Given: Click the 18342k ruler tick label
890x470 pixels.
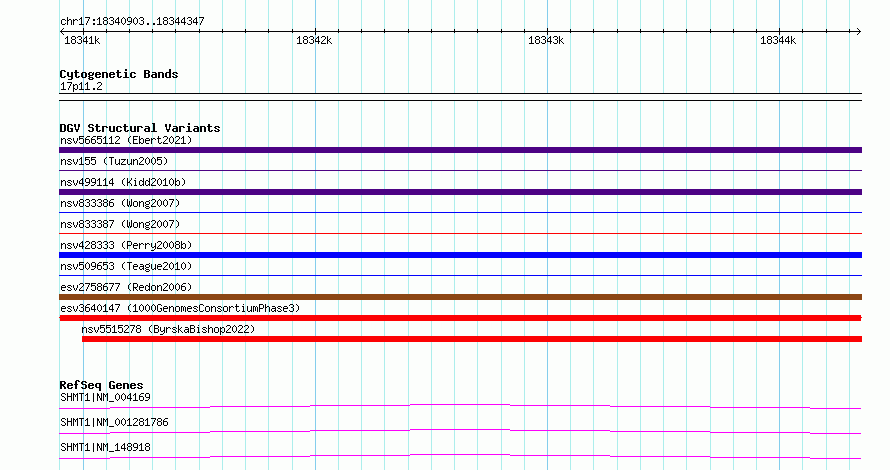Looking at the screenshot, I should tap(314, 40).
